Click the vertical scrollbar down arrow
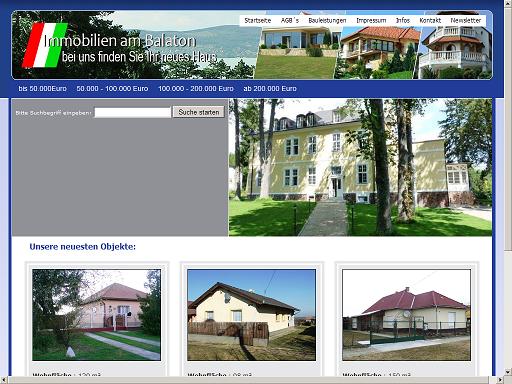The image size is (512, 384). tap(508, 372)
